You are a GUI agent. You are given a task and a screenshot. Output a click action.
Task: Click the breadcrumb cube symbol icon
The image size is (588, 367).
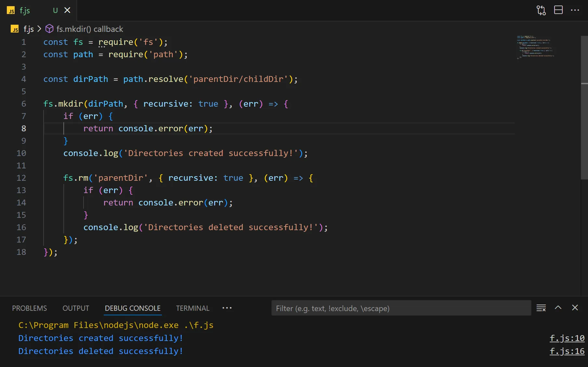coord(49,29)
